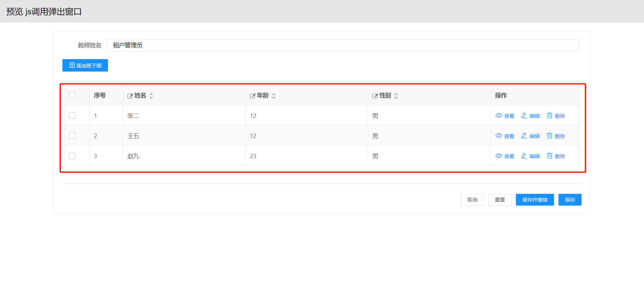Screen dimensions: 644x303
Task: Click the edit icon beside 年龄 header
Action: [253, 96]
